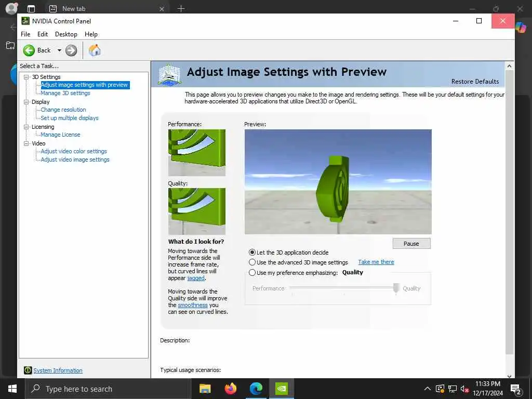Image resolution: width=532 pixels, height=399 pixels.
Task: Launch Firefox from the taskbar
Action: [x=231, y=389]
